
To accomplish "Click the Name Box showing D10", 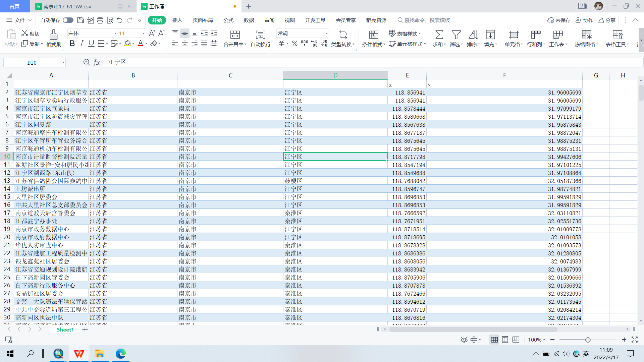I will coord(32,63).
